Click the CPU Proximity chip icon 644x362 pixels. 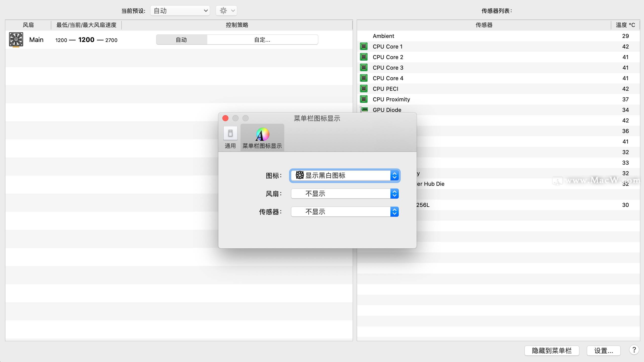[x=364, y=99]
